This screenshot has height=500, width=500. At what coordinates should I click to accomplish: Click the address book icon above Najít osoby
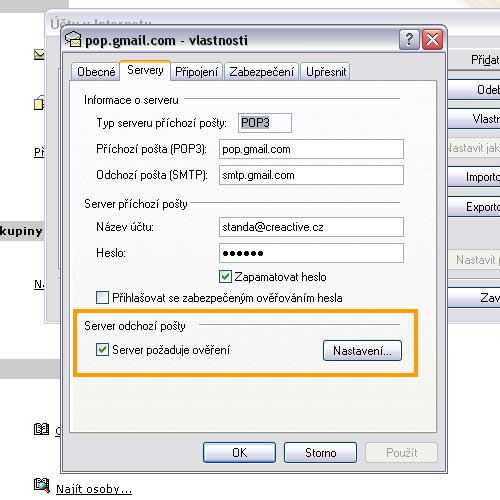click(x=42, y=429)
